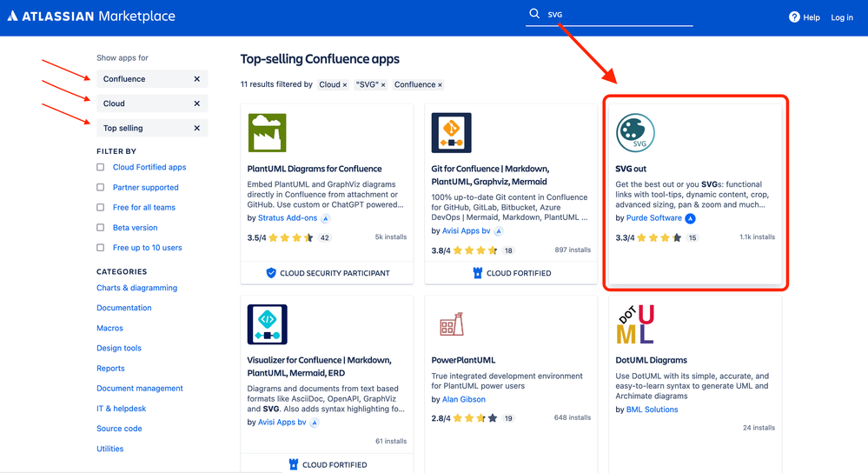
Task: Click partner badge next to Purde Software
Action: tap(690, 218)
